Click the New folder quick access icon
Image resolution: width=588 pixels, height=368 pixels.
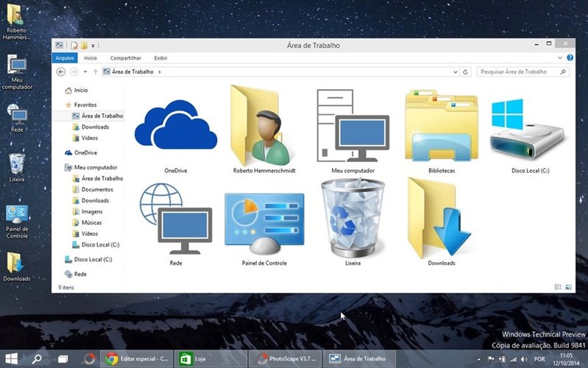click(84, 46)
